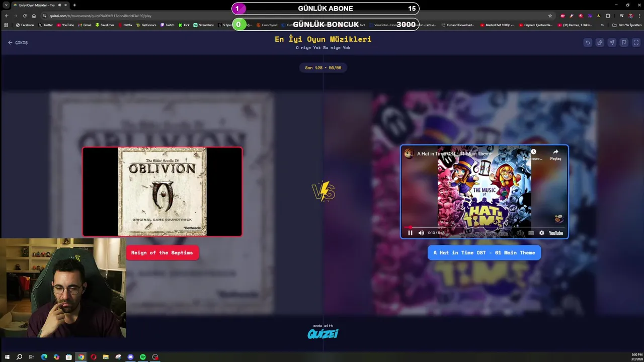
Task: Click the undo icon in quiz toolbar
Action: (x=588, y=43)
